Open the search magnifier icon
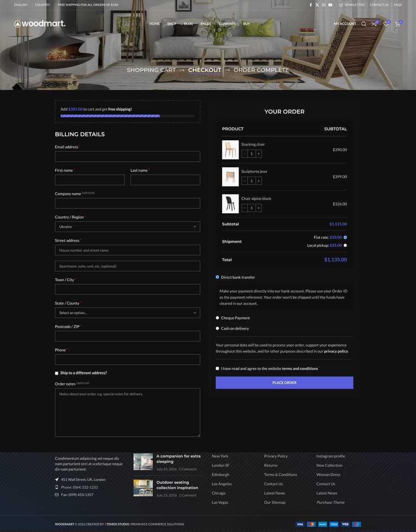 coord(363,24)
